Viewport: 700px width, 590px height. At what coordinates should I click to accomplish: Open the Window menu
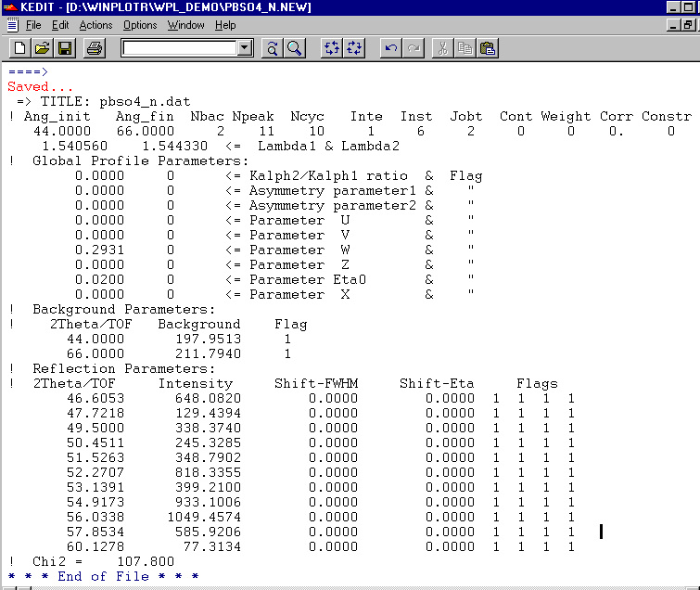pos(186,25)
